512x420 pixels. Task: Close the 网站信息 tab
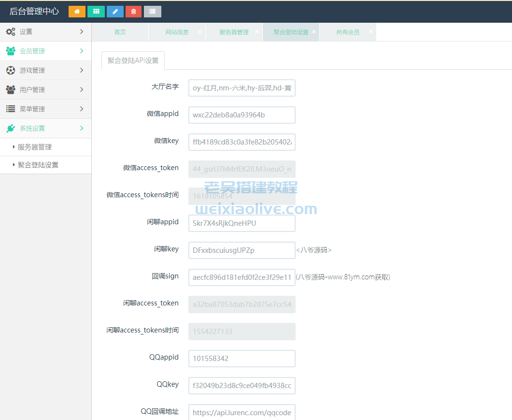(x=200, y=31)
